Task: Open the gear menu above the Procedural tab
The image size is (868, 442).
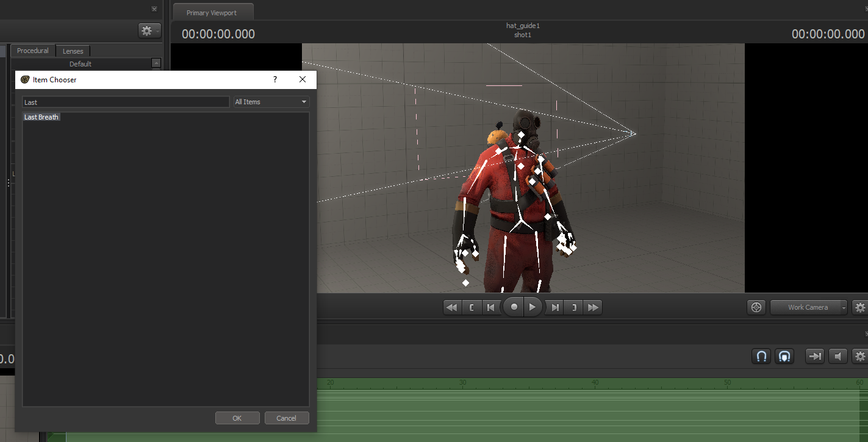Action: pyautogui.click(x=149, y=30)
